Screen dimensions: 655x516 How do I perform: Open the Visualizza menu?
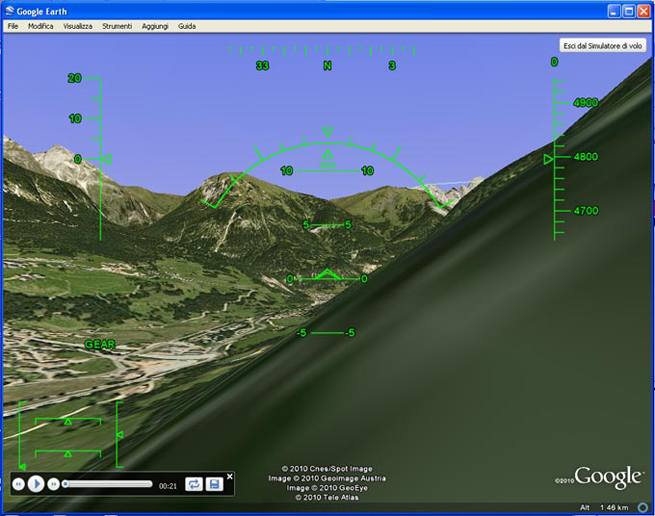click(x=78, y=26)
